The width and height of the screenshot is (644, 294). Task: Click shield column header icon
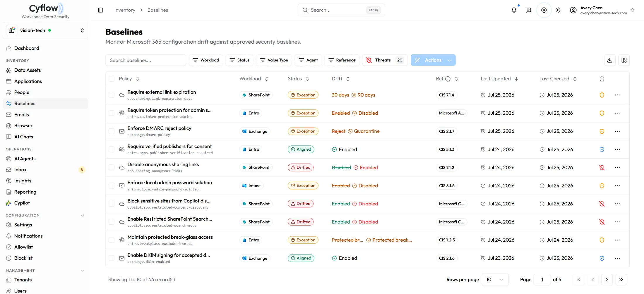tap(602, 79)
